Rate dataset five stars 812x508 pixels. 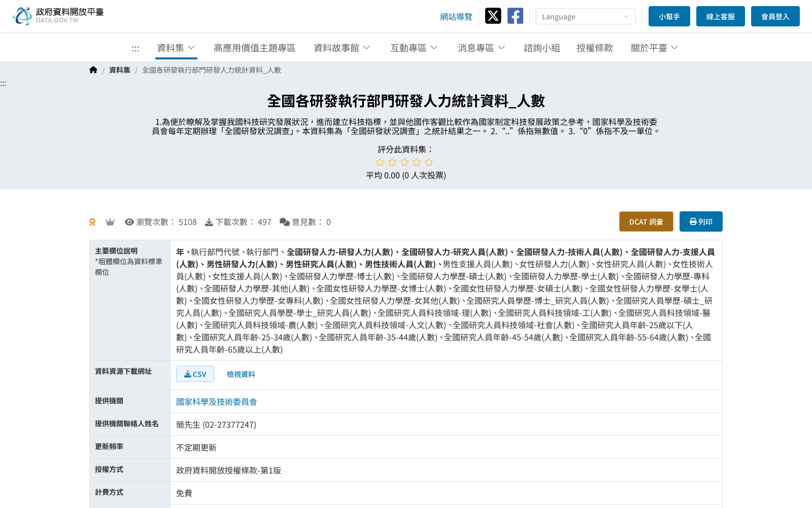[429, 162]
